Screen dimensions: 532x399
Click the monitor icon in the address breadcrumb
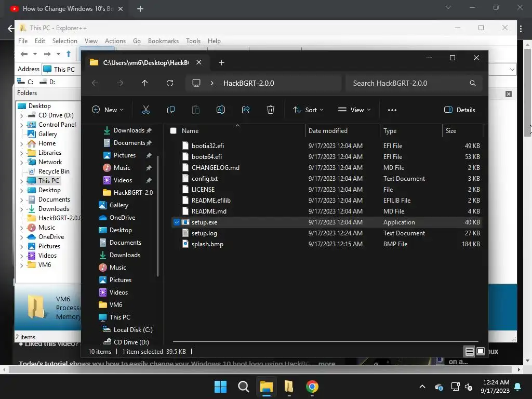coord(196,83)
